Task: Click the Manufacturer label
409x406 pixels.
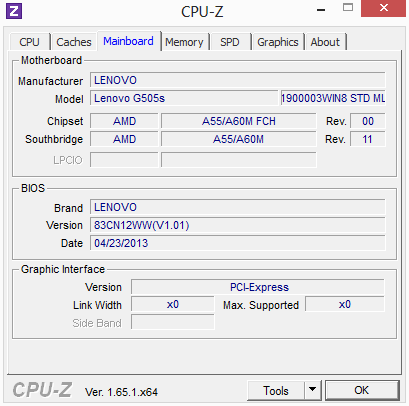Action: tap(50, 81)
